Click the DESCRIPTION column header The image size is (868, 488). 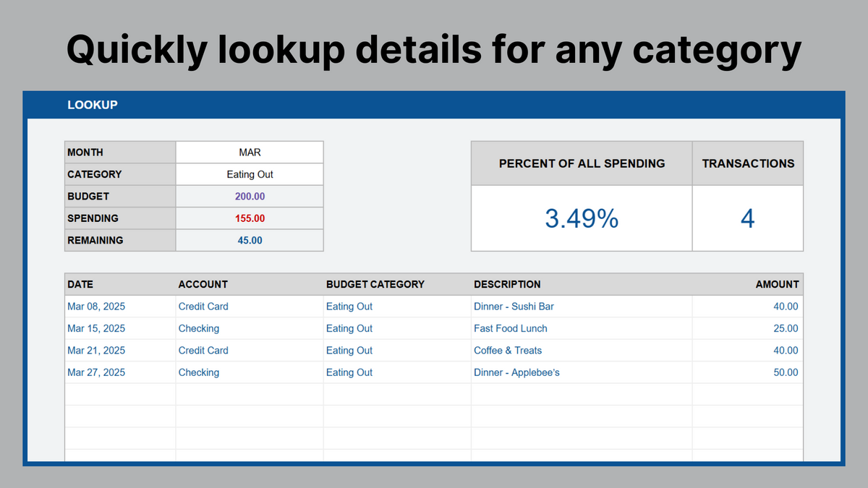[582, 284]
